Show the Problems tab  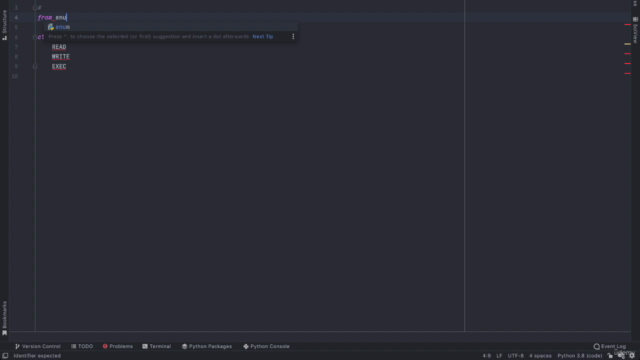(118, 347)
